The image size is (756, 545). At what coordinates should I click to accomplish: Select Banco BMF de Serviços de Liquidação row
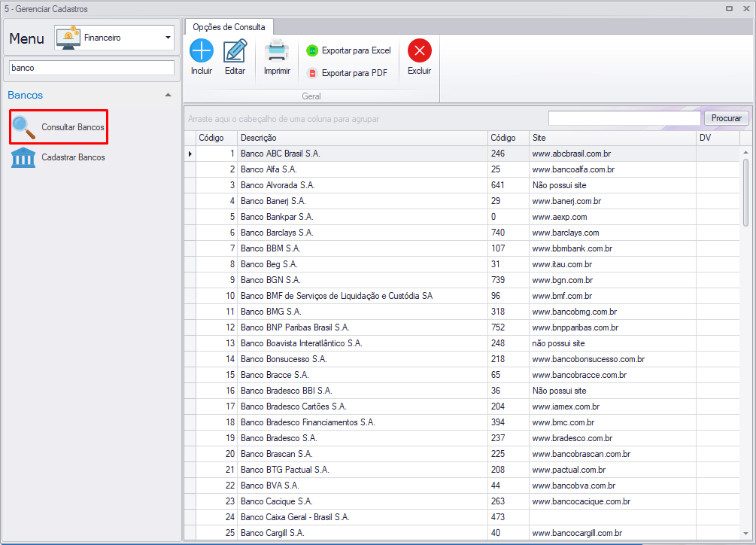462,296
